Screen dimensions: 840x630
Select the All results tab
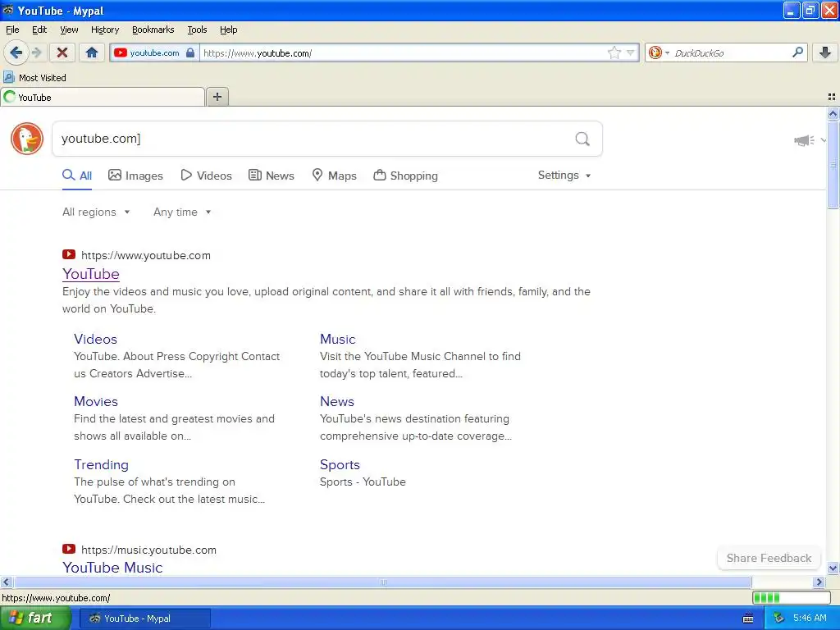[x=77, y=176]
